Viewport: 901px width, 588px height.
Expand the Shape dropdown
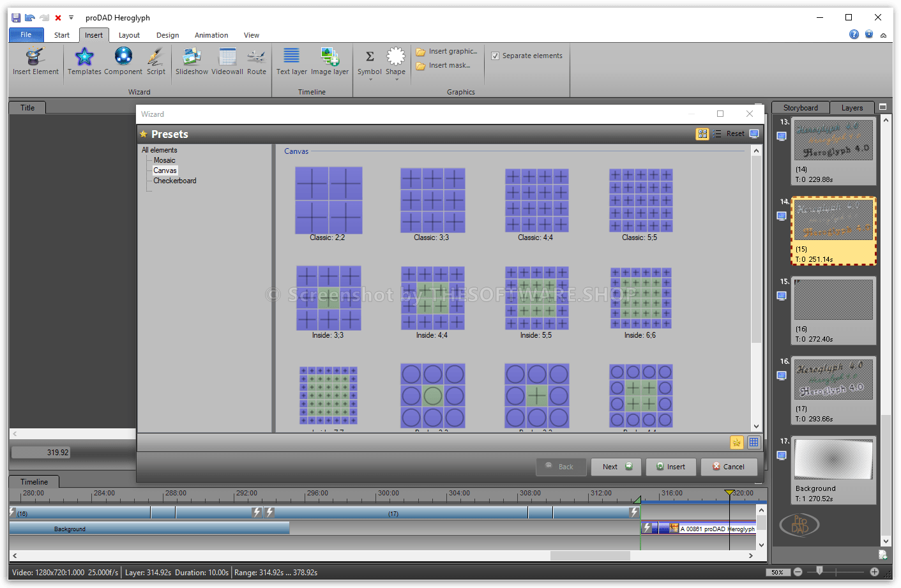coord(396,79)
